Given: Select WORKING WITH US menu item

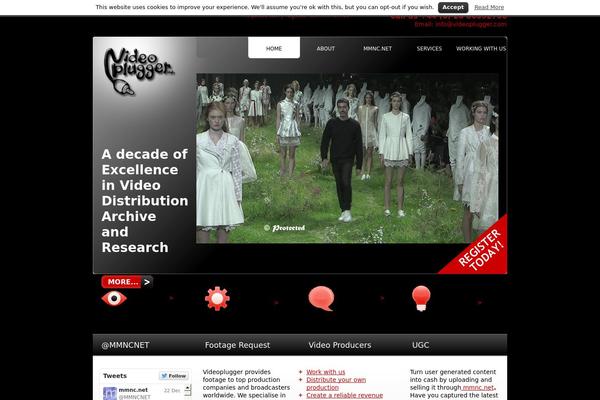Looking at the screenshot, I should tap(481, 49).
